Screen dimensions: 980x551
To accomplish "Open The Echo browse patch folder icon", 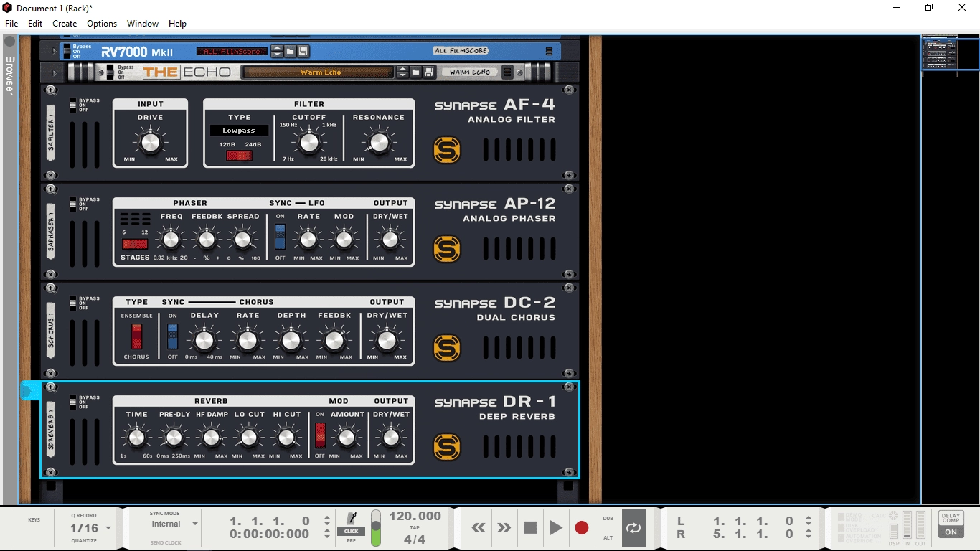I will (x=416, y=72).
